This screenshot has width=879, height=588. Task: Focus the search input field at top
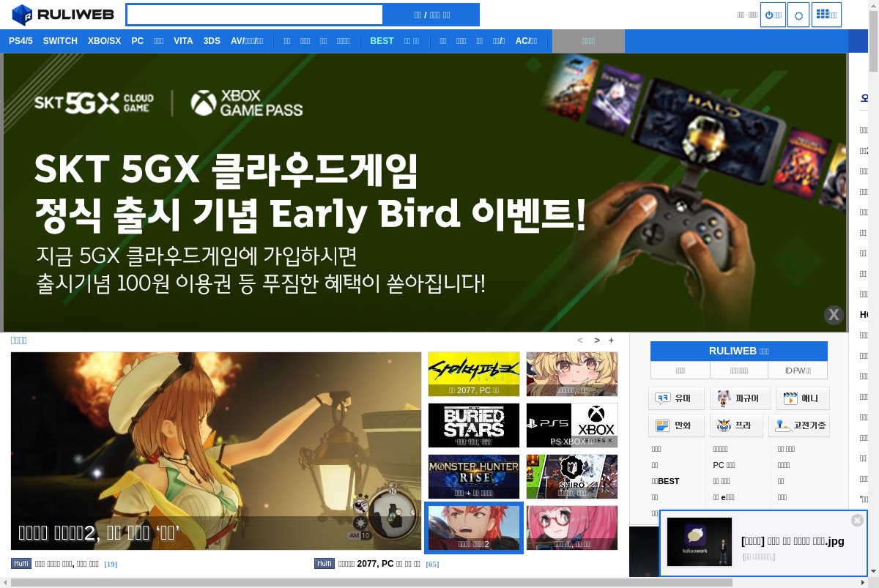coord(255,15)
